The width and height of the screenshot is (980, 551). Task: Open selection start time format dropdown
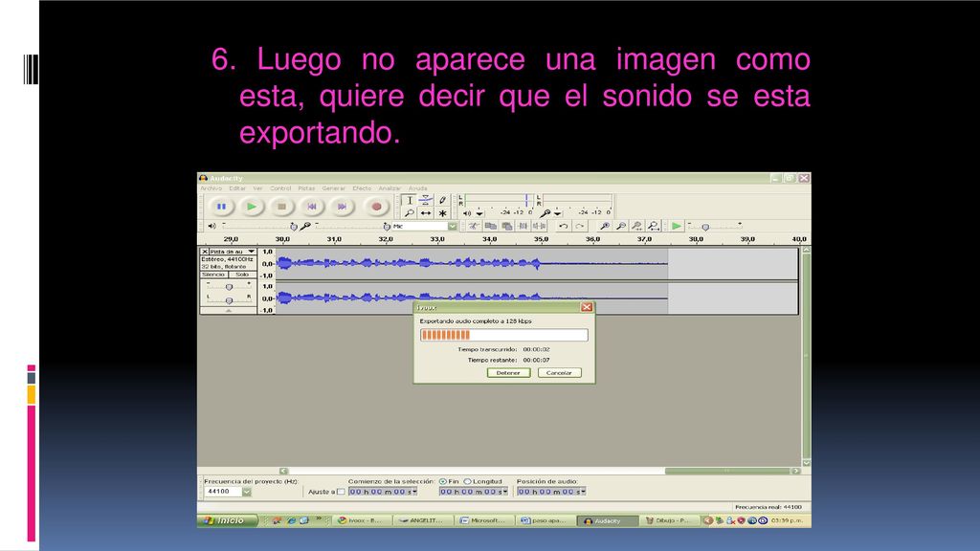coord(414,492)
